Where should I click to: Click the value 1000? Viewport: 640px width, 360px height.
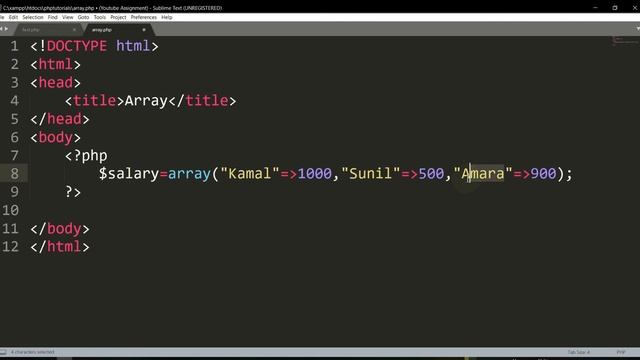click(314, 174)
